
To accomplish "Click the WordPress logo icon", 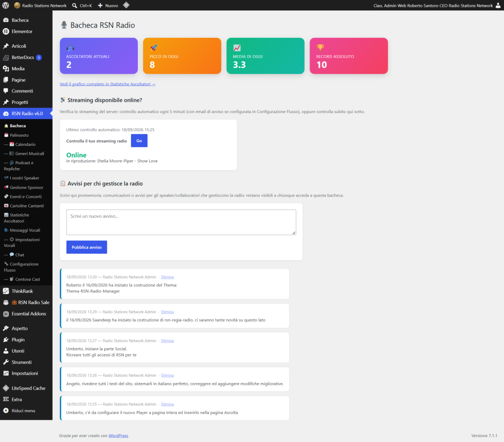I will pyautogui.click(x=5, y=5).
